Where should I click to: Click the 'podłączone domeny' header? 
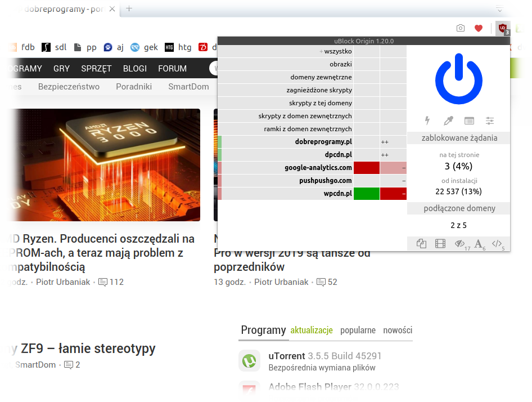click(459, 208)
